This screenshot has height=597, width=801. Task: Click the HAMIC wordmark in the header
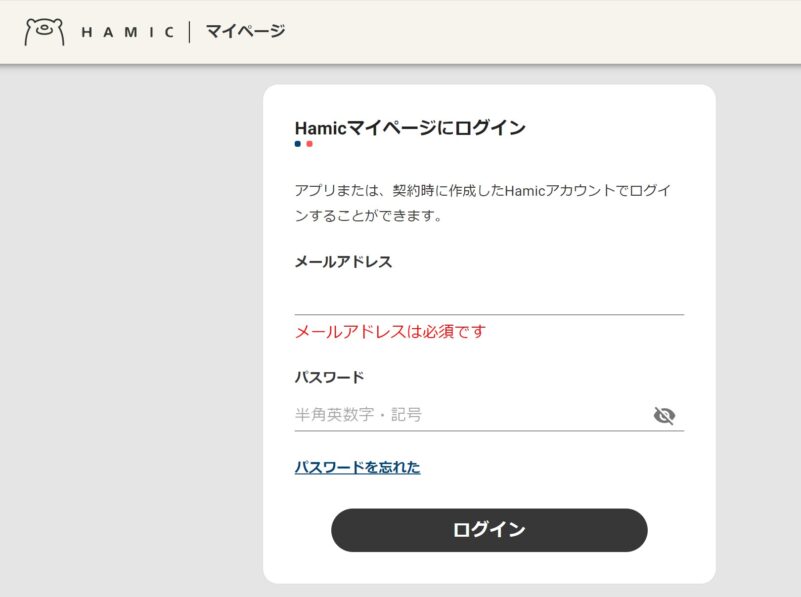coord(131,31)
